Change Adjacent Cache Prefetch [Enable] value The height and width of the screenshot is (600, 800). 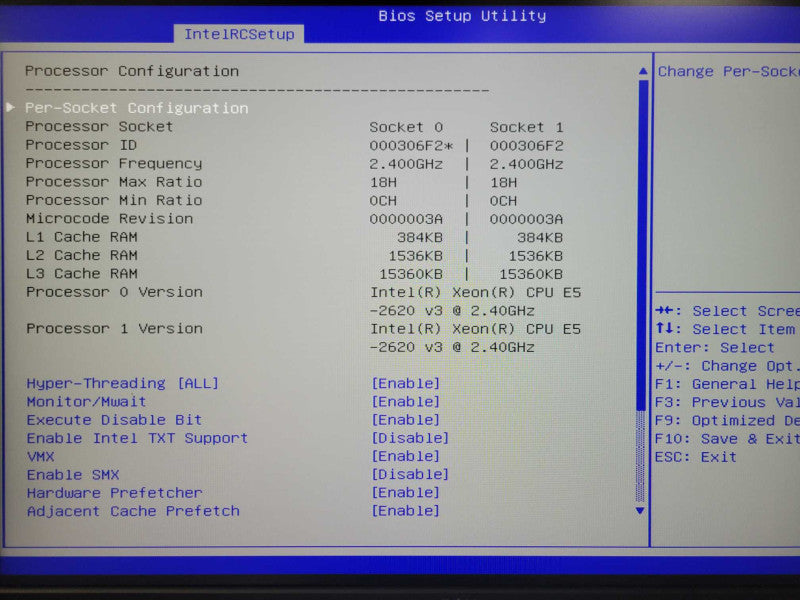[406, 511]
